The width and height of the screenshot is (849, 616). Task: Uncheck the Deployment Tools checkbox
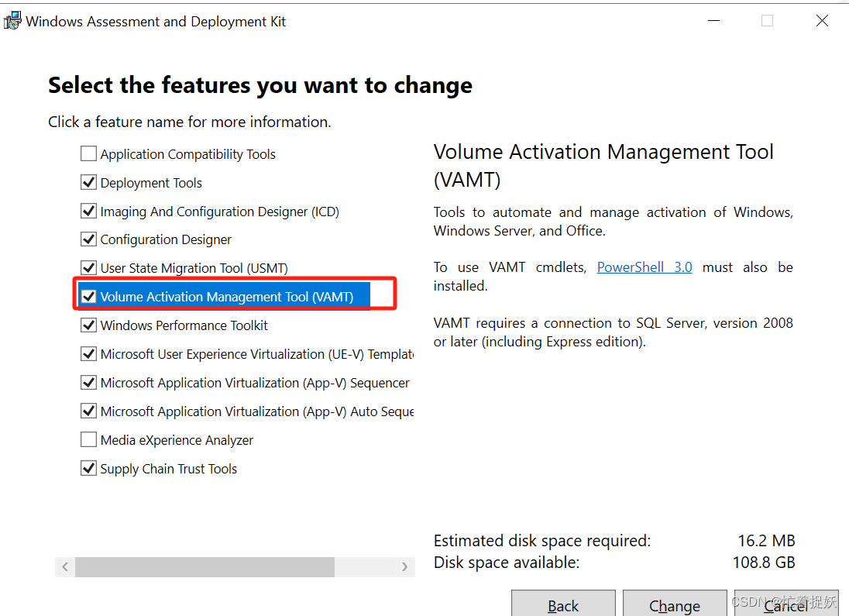(88, 183)
